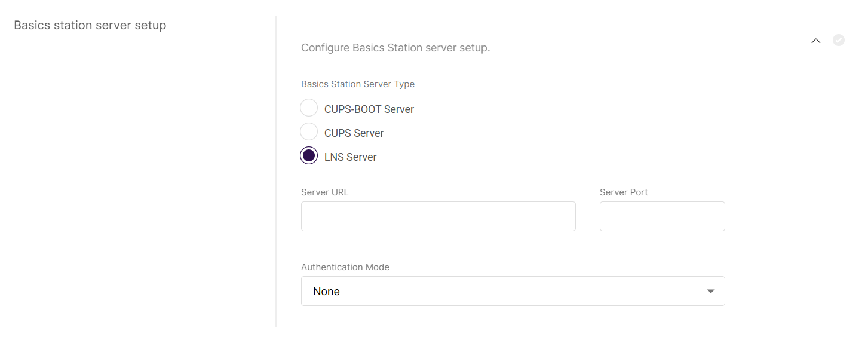This screenshot has height=349, width=868.
Task: Click the LNS Server label text
Action: (351, 157)
